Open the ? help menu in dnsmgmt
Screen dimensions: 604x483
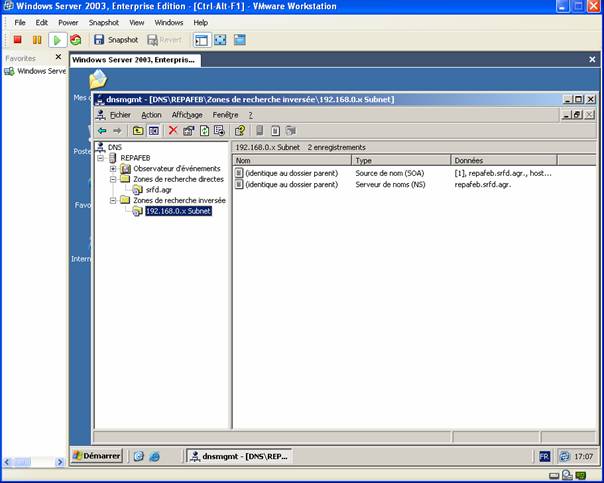250,115
